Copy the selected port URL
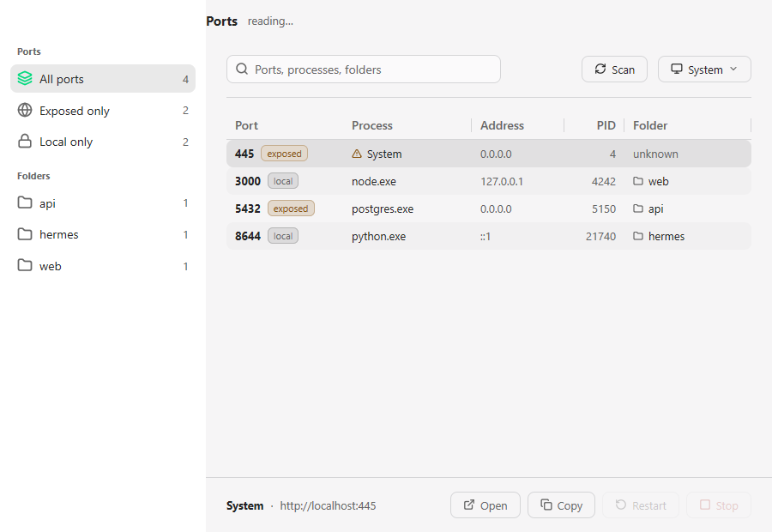This screenshot has width=772, height=532. pyautogui.click(x=561, y=505)
